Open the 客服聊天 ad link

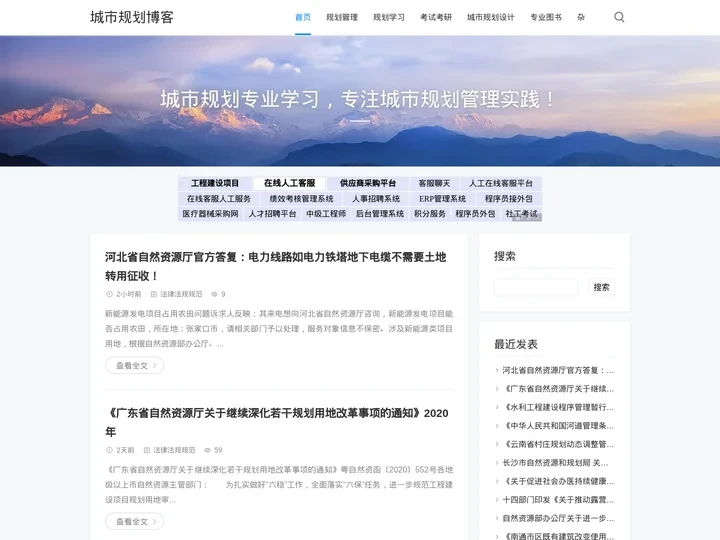[x=434, y=183]
